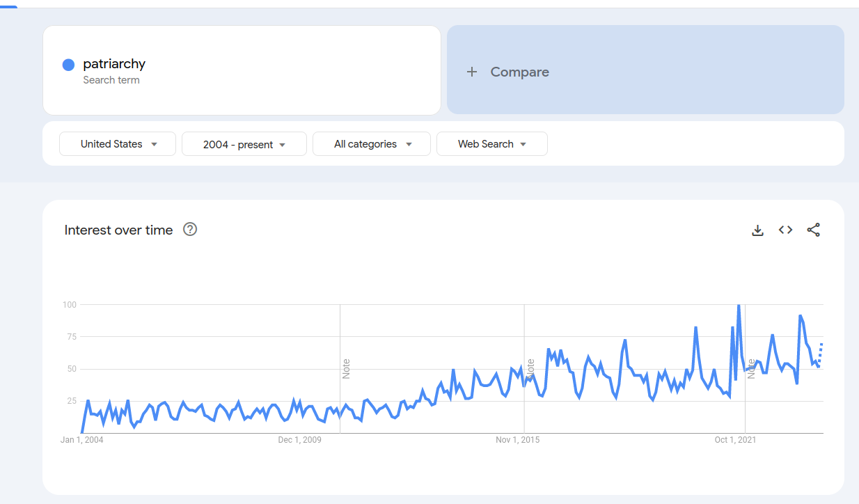Screen dimensions: 859x504
Task: Share the Interest over time chart
Action: (x=814, y=230)
